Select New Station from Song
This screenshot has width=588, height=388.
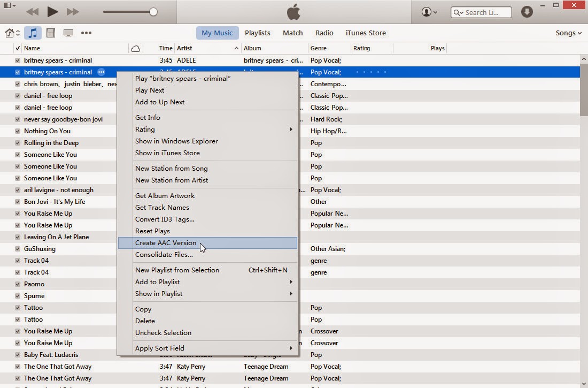(207, 168)
